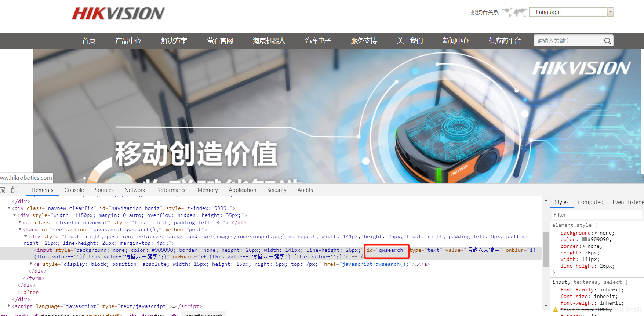Collapse the form id ser node
This screenshot has height=316, width=644.
(x=20, y=229)
